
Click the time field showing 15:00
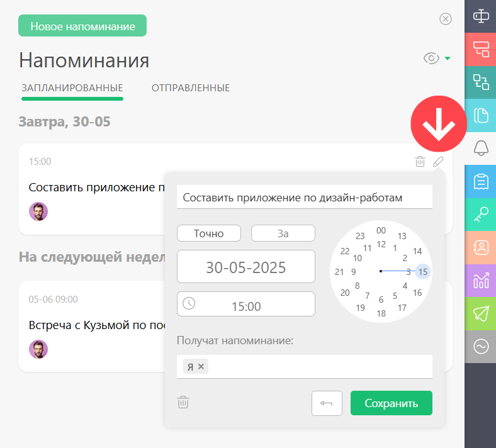pyautogui.click(x=245, y=304)
